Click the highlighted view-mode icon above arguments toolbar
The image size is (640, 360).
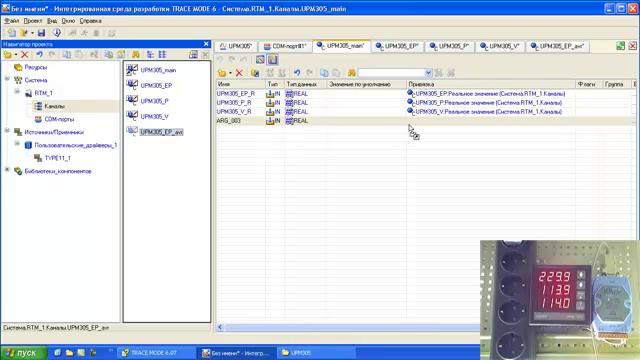[x=272, y=60]
